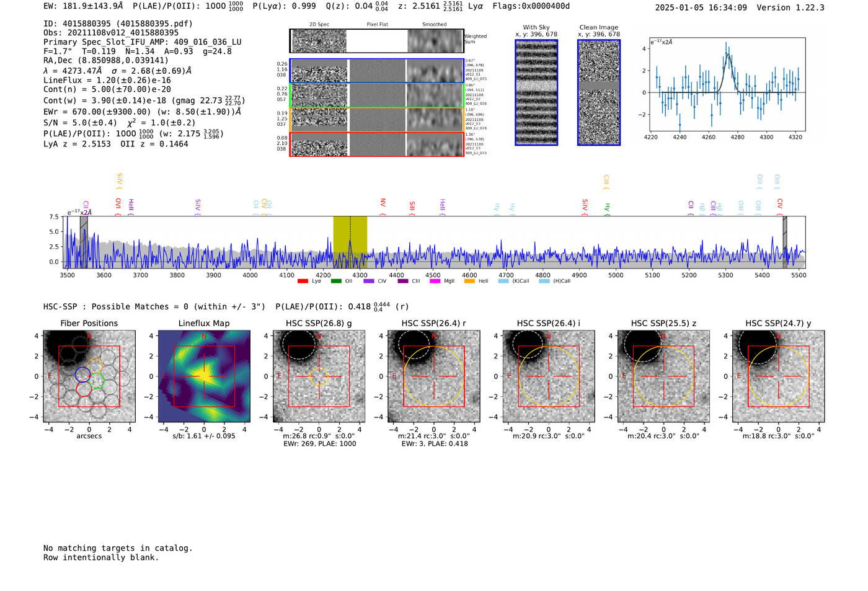The width and height of the screenshot is (868, 591).
Task: Click the green OII legend swatch
Action: (x=336, y=281)
